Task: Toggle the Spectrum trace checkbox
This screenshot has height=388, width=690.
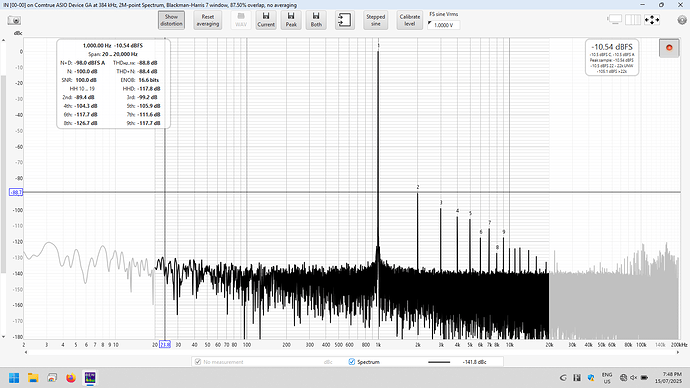Action: point(352,362)
